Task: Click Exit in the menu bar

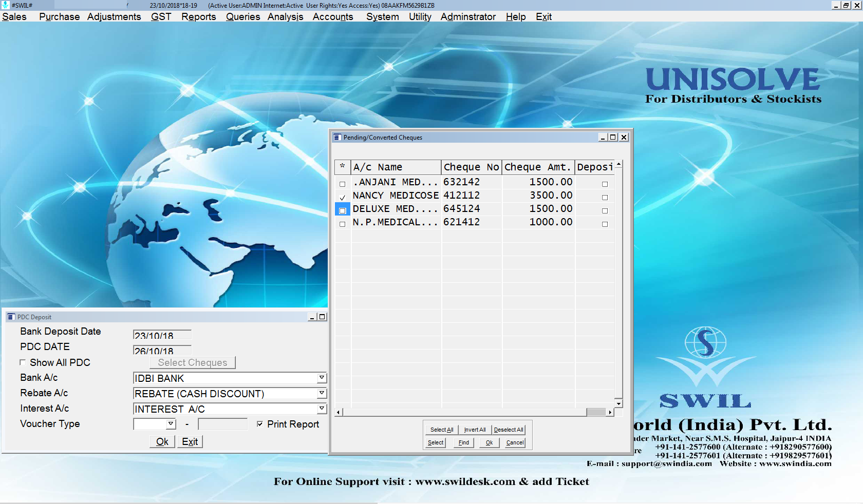Action: coord(543,17)
